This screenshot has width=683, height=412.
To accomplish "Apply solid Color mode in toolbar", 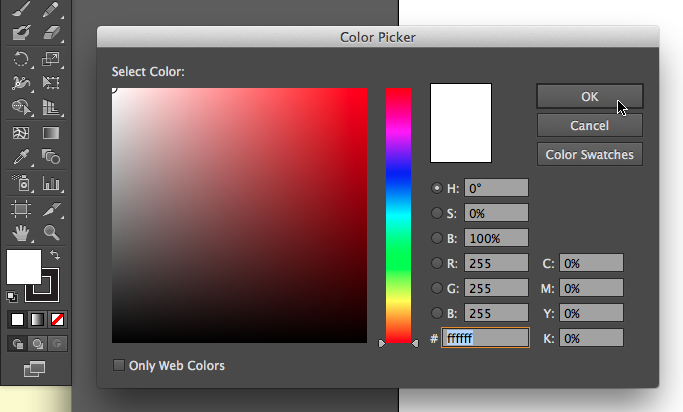I will 17,320.
